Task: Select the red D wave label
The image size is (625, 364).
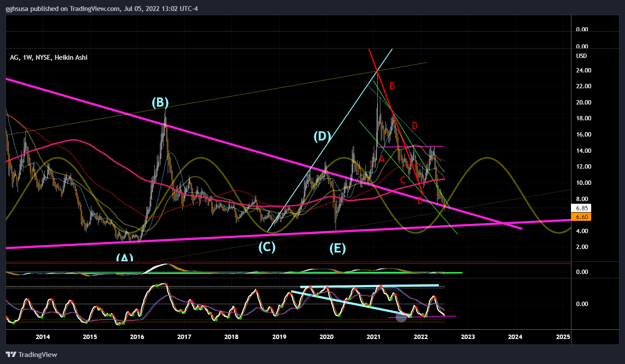Action: pyautogui.click(x=415, y=126)
